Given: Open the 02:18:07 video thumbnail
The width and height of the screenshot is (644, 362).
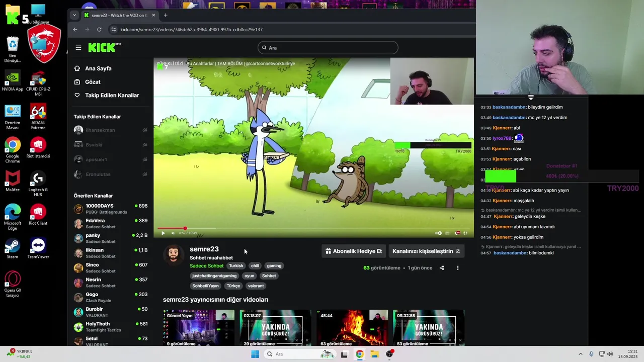Looking at the screenshot, I should click(x=275, y=328).
